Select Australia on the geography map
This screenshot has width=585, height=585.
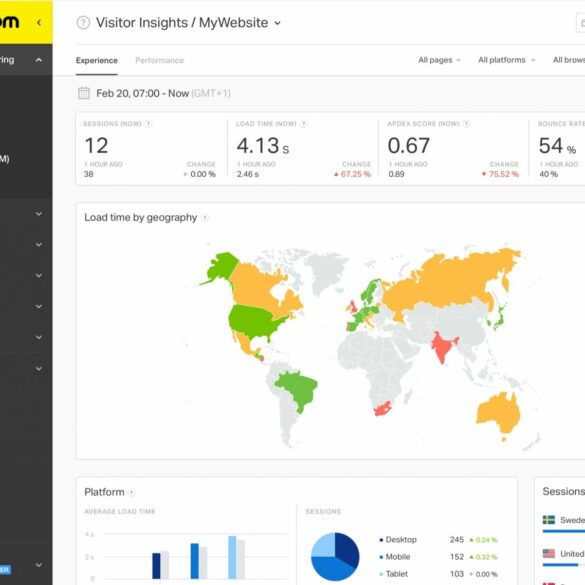click(x=498, y=413)
